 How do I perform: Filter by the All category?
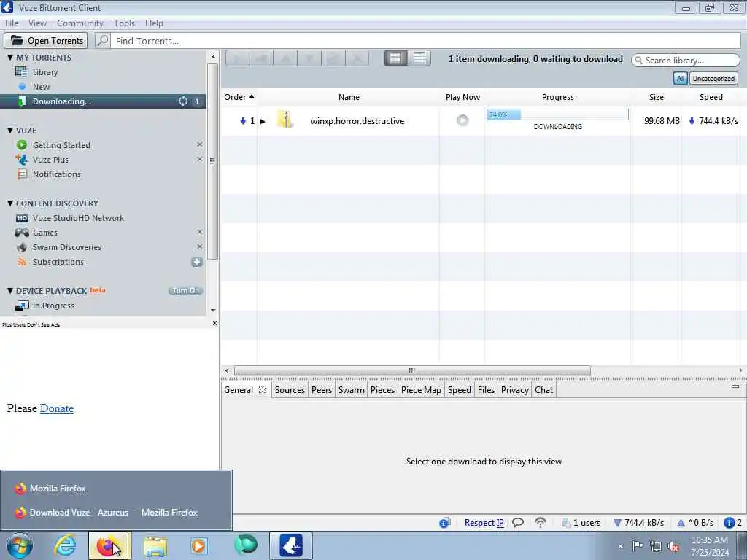[680, 79]
